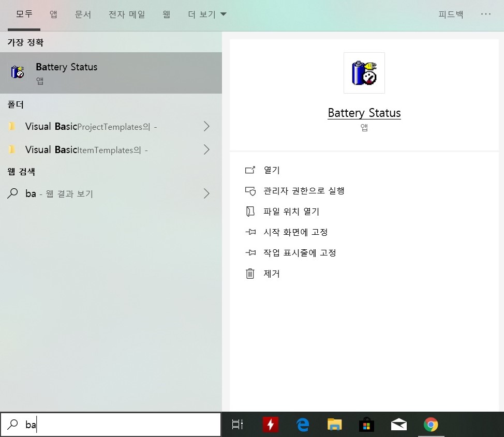Click the 파일 위치 열기 icon
The width and height of the screenshot is (504, 437).
point(250,212)
